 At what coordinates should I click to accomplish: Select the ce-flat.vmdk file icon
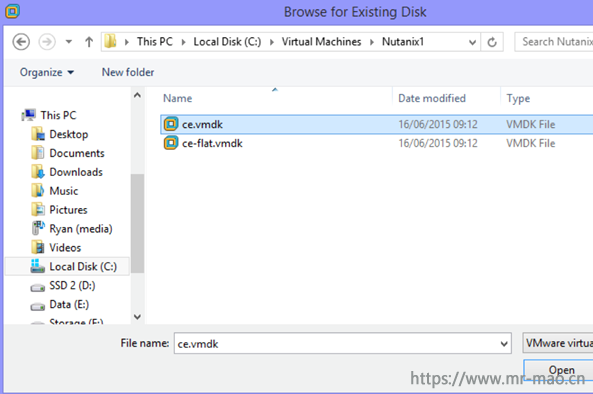pos(171,143)
